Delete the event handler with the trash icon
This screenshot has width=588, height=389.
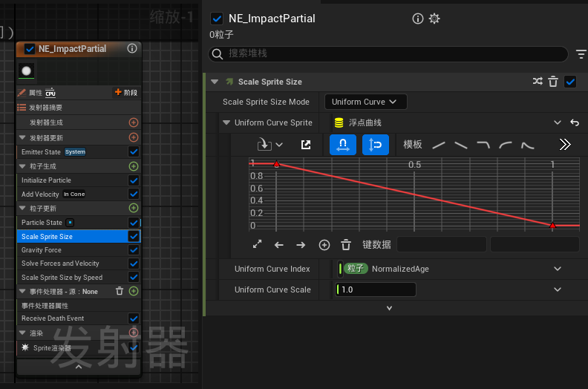tap(120, 291)
